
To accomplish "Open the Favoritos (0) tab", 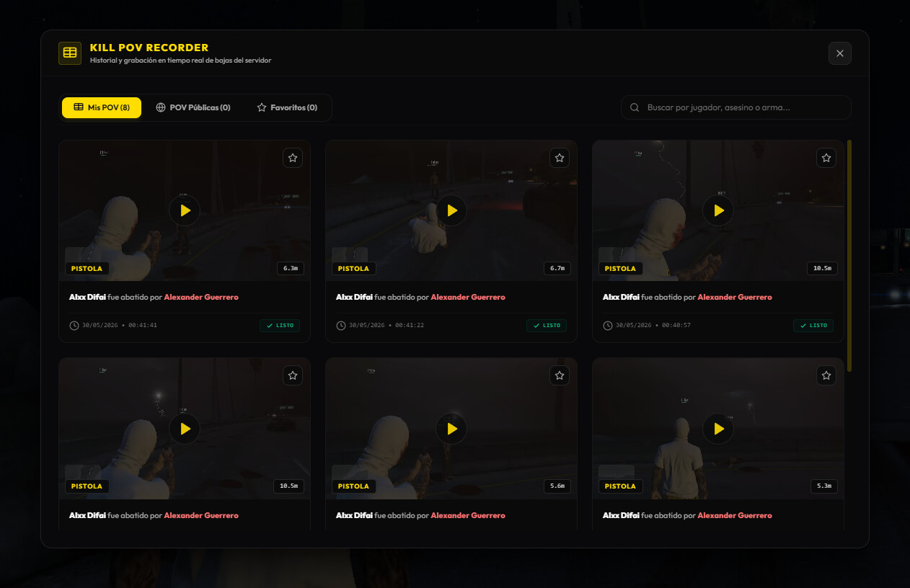I will tap(287, 107).
